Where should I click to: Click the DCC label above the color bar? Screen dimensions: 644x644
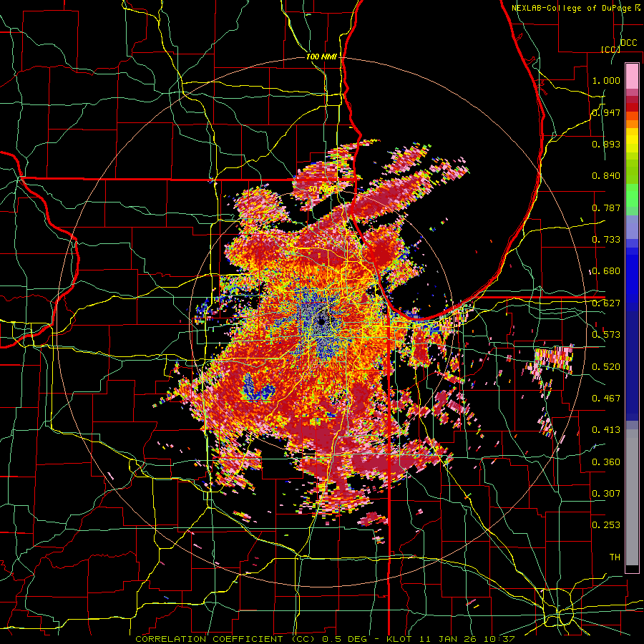628,43
